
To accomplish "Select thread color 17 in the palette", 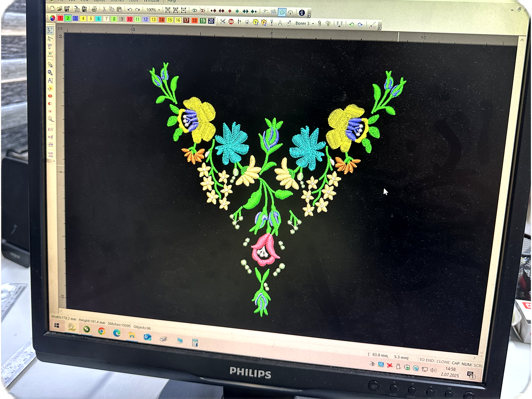I will click(x=186, y=21).
